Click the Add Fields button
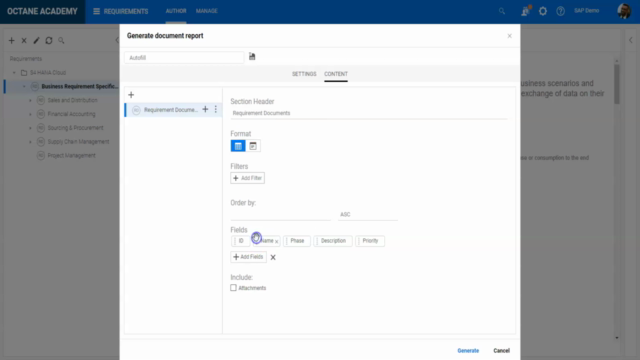 [248, 257]
